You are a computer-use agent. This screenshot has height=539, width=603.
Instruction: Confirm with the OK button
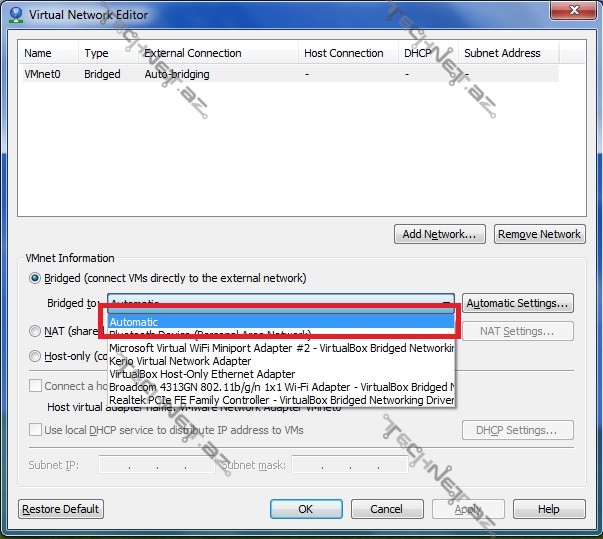point(306,509)
